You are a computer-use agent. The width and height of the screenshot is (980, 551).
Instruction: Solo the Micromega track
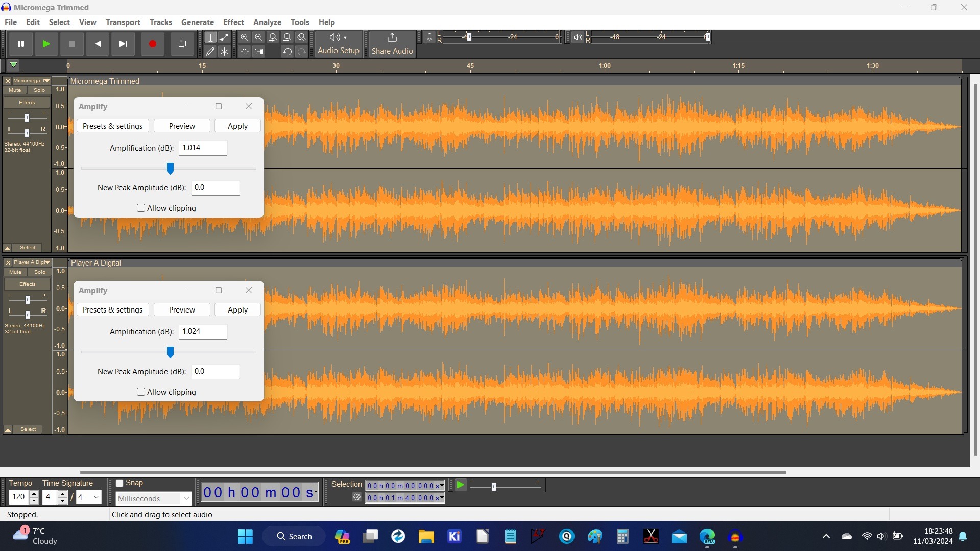pyautogui.click(x=39, y=90)
